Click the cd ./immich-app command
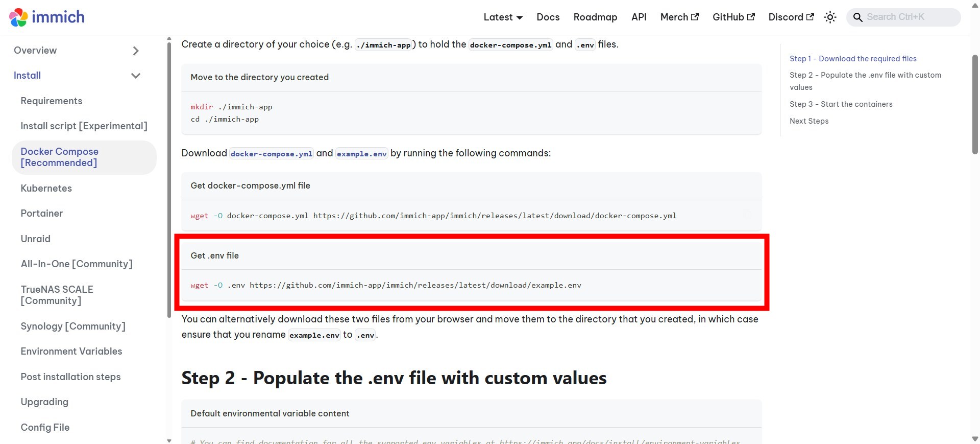This screenshot has height=444, width=980. [x=225, y=120]
